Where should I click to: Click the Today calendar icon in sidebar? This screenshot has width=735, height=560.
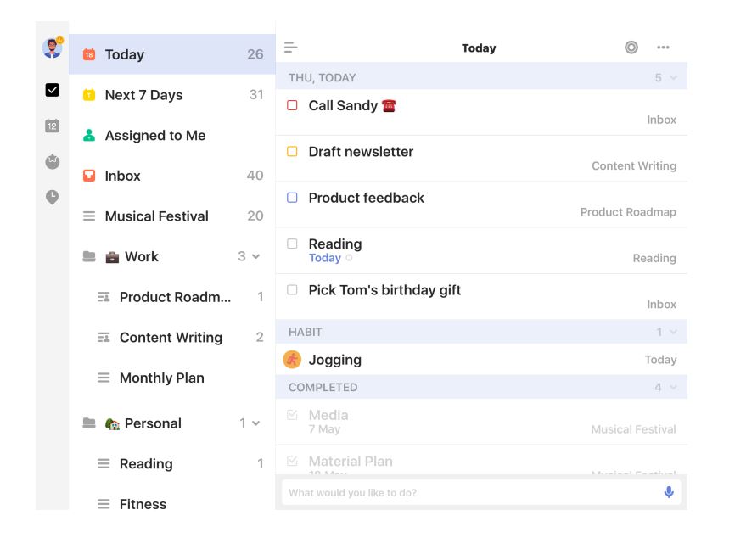coord(88,54)
